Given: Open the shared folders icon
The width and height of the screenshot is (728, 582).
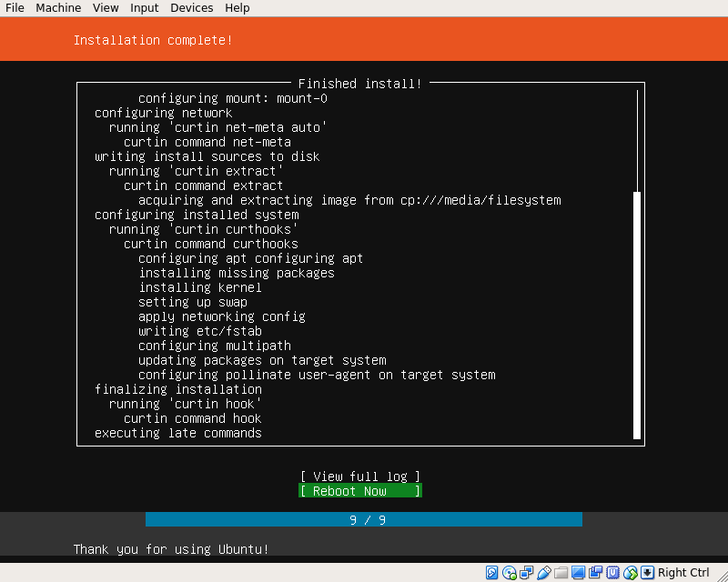Looking at the screenshot, I should click(x=561, y=572).
